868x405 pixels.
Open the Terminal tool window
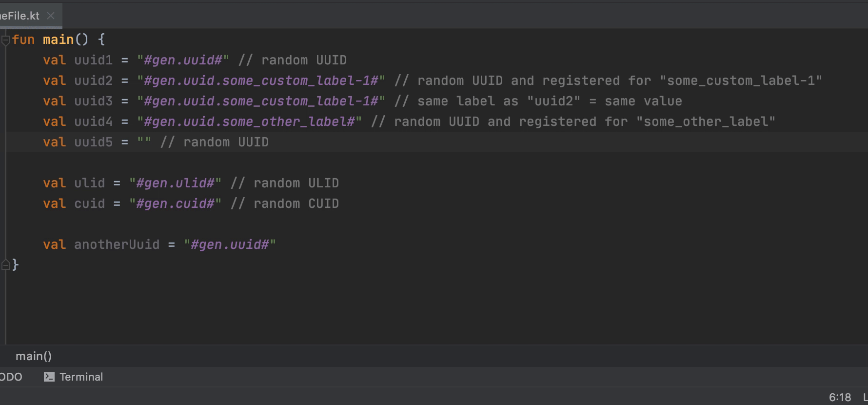pyautogui.click(x=81, y=377)
